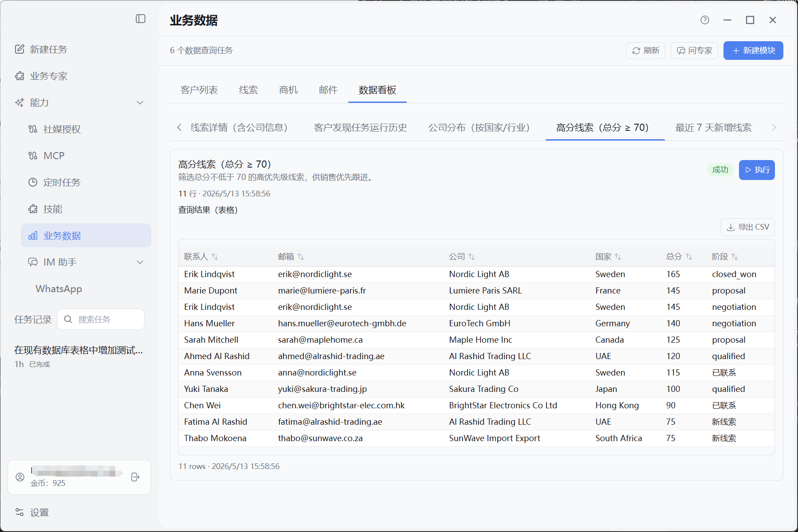Click Hong Kong country cell

[617, 405]
